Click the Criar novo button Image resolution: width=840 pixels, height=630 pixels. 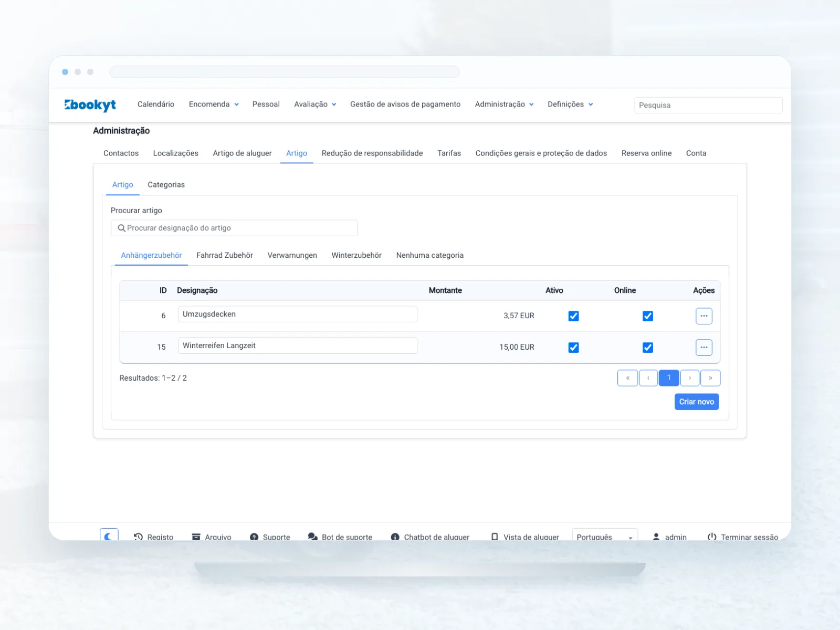point(697,402)
